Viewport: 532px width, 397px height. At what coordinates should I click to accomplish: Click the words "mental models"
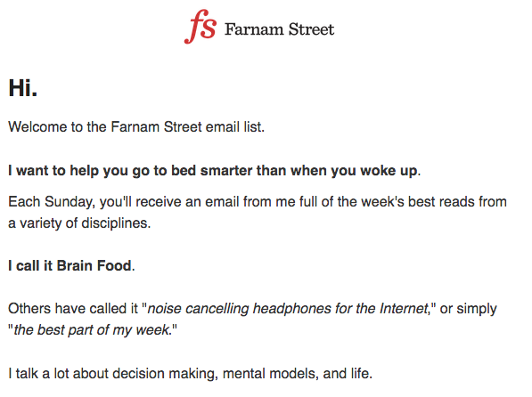point(271,374)
